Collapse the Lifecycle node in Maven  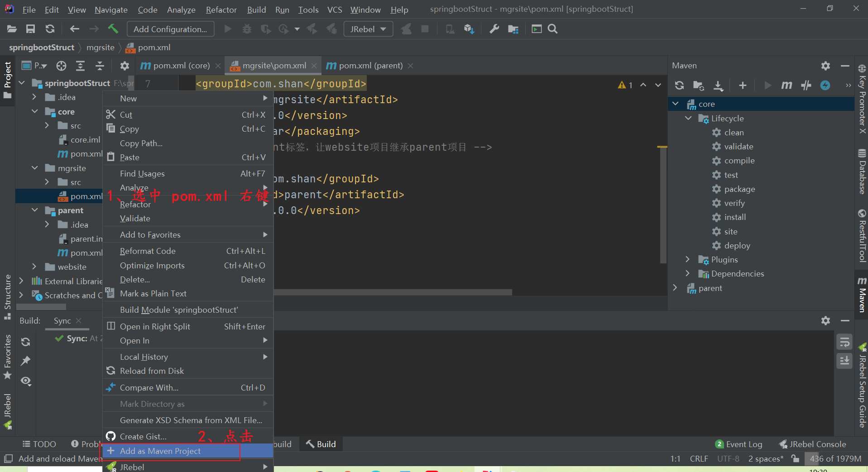point(688,118)
